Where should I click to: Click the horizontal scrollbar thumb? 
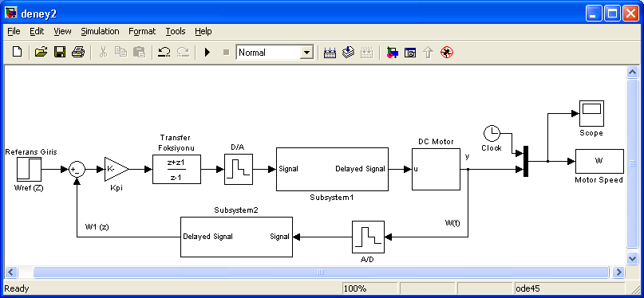pyautogui.click(x=321, y=273)
